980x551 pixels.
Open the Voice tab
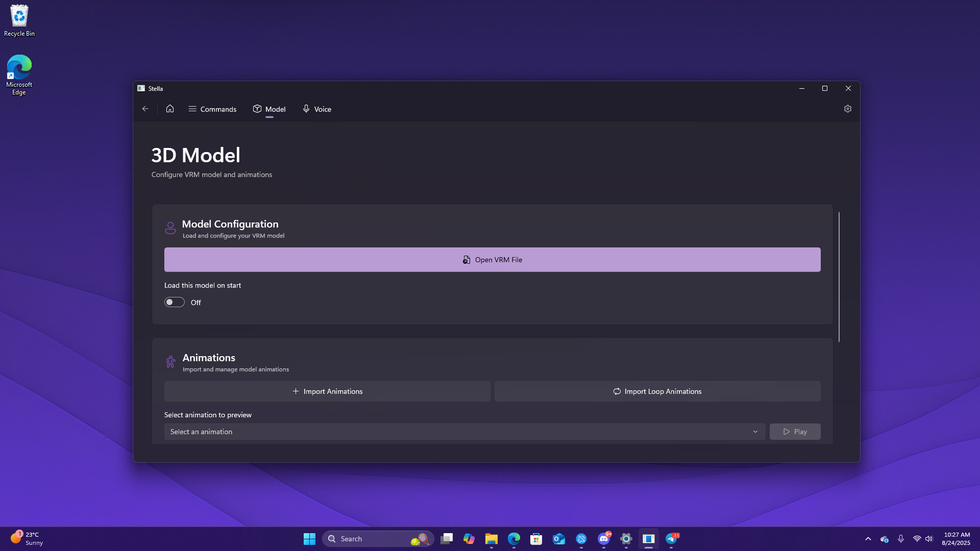tap(316, 109)
